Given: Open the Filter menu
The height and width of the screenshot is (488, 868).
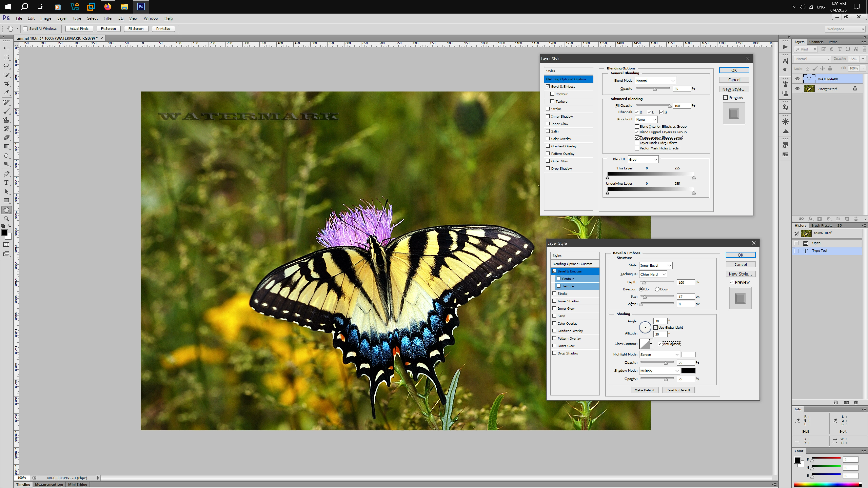Looking at the screenshot, I should pos(108,18).
